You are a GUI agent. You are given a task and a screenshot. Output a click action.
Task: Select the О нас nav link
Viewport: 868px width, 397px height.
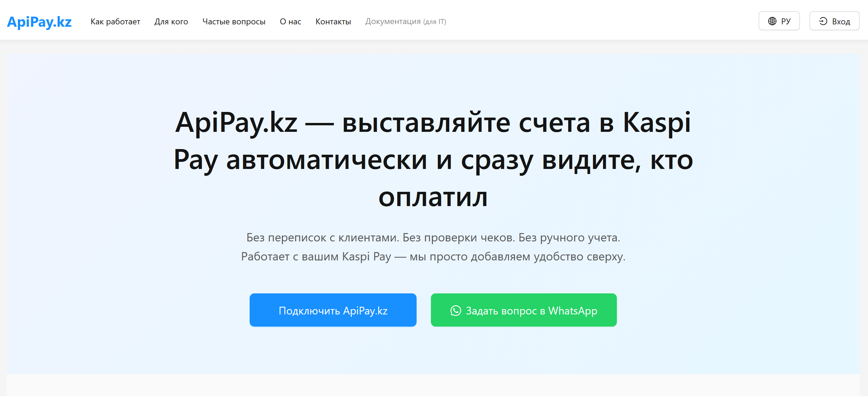coord(290,22)
